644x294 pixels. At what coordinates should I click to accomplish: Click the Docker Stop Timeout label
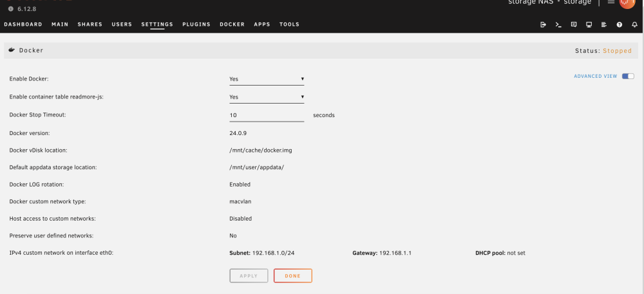[37, 115]
